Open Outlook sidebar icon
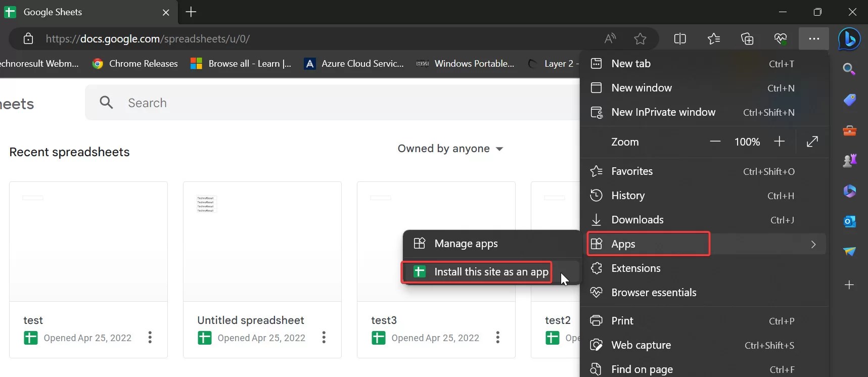This screenshot has width=868, height=377. tap(849, 221)
